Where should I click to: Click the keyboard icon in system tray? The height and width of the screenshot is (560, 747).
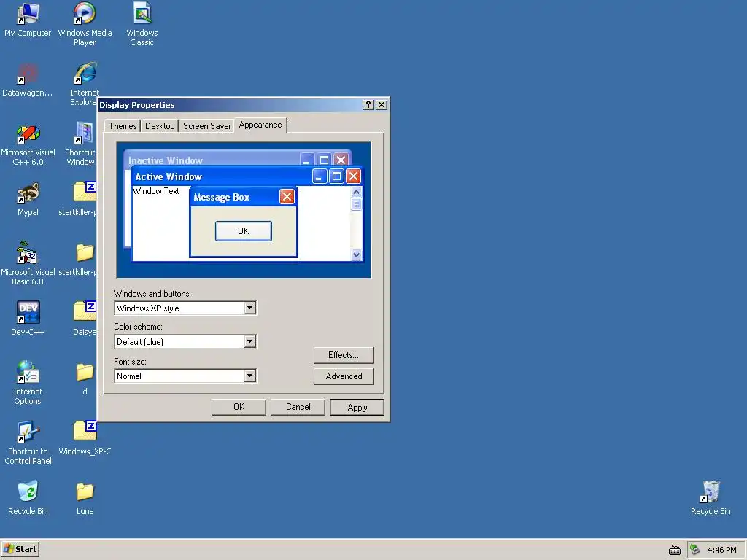coord(675,550)
